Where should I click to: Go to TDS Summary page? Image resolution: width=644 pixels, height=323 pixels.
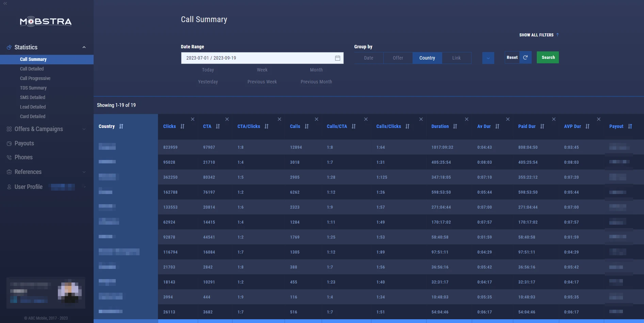tap(33, 88)
